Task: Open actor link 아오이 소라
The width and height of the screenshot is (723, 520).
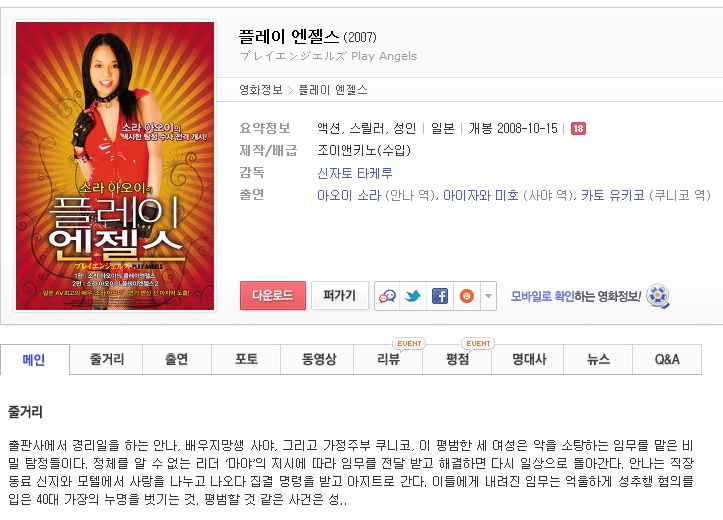Action: tap(349, 195)
